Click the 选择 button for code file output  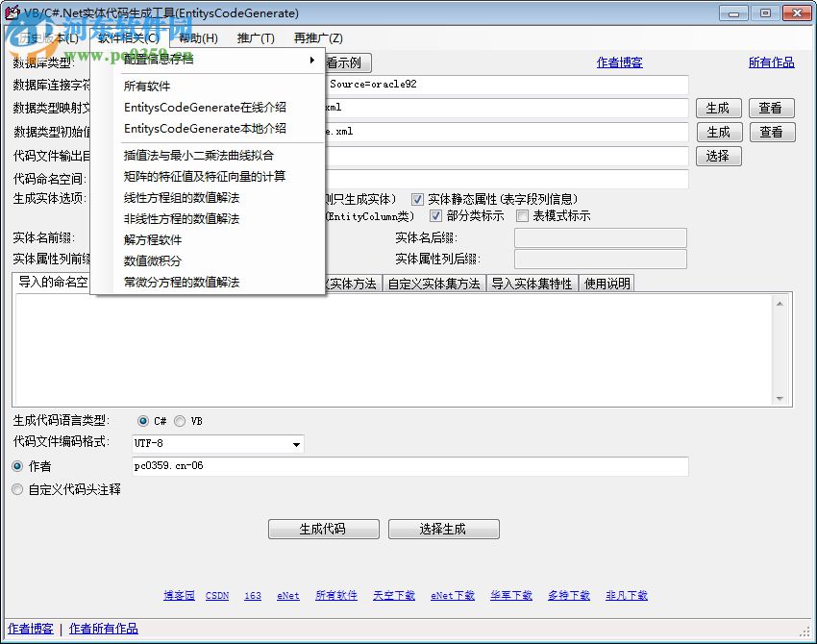[x=719, y=156]
